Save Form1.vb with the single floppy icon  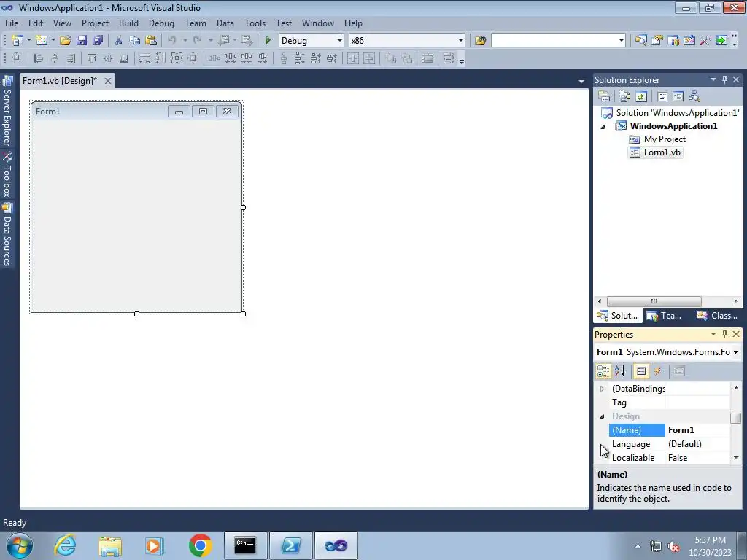click(x=82, y=41)
